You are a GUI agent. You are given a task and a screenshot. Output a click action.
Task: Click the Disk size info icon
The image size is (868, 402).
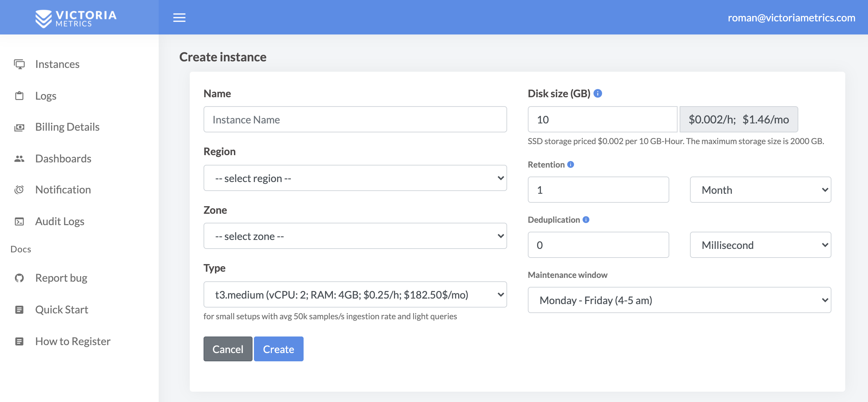(598, 93)
